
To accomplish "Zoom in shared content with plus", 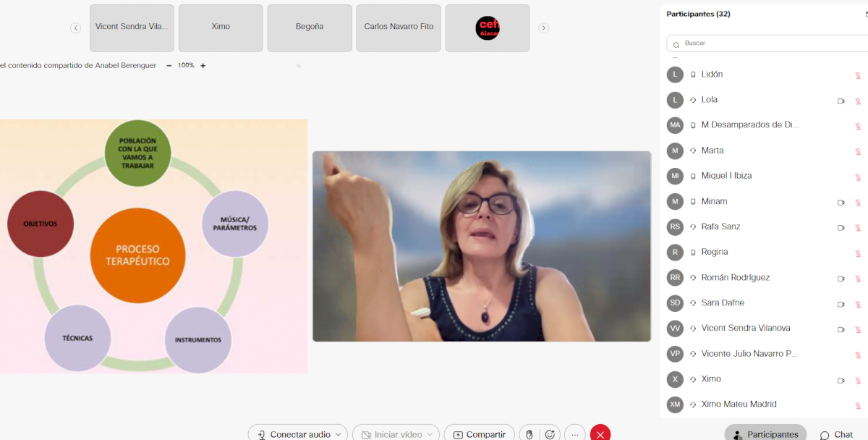I will 203,66.
